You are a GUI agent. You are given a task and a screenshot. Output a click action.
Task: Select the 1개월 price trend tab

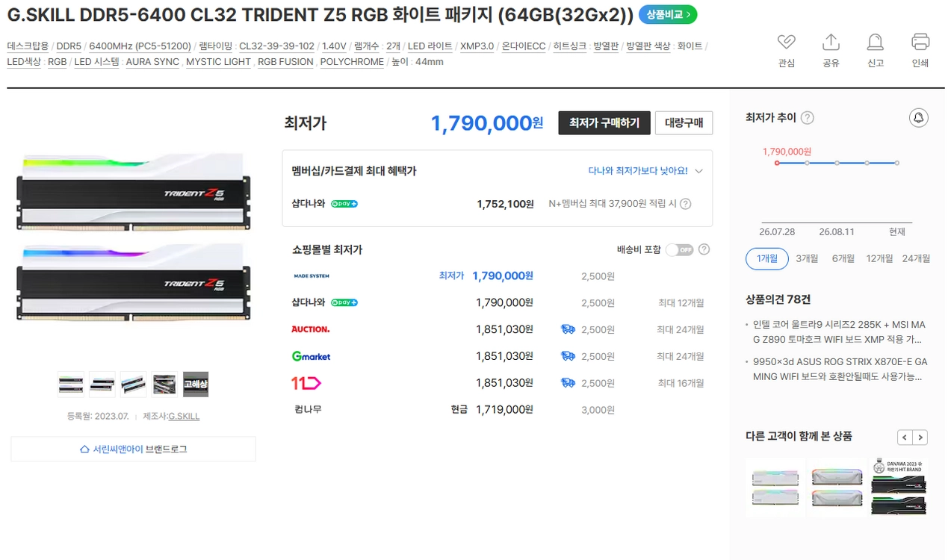tap(767, 258)
